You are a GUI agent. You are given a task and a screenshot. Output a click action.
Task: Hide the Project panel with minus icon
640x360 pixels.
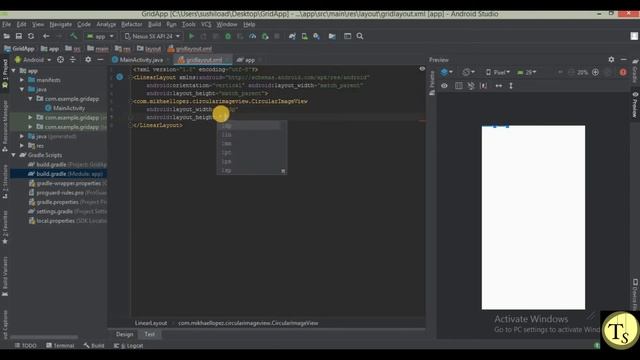(100, 60)
